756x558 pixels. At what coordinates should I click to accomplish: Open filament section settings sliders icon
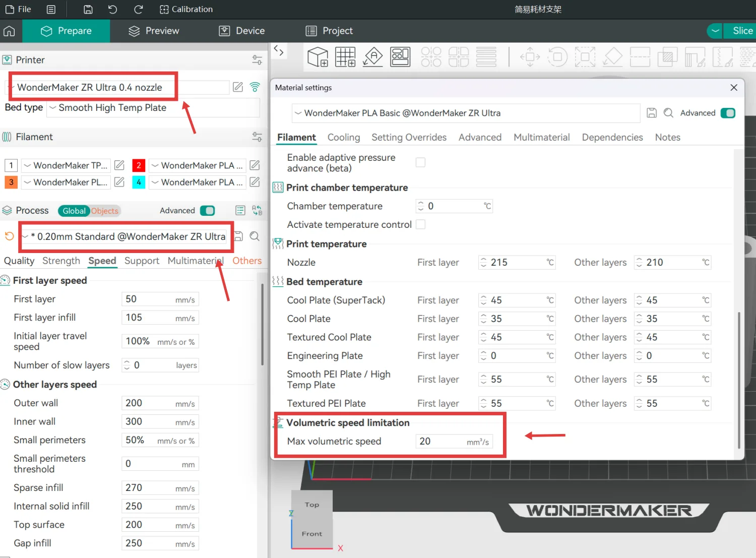pyautogui.click(x=257, y=137)
